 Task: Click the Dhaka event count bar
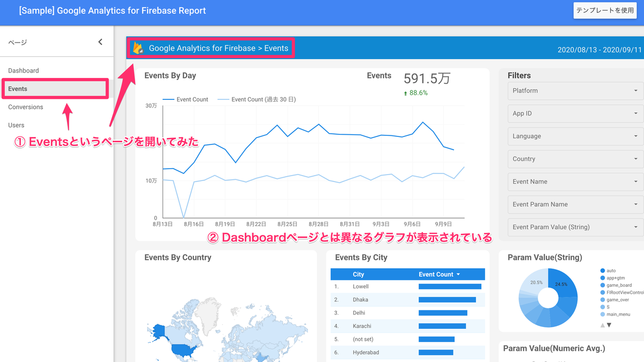click(x=447, y=300)
